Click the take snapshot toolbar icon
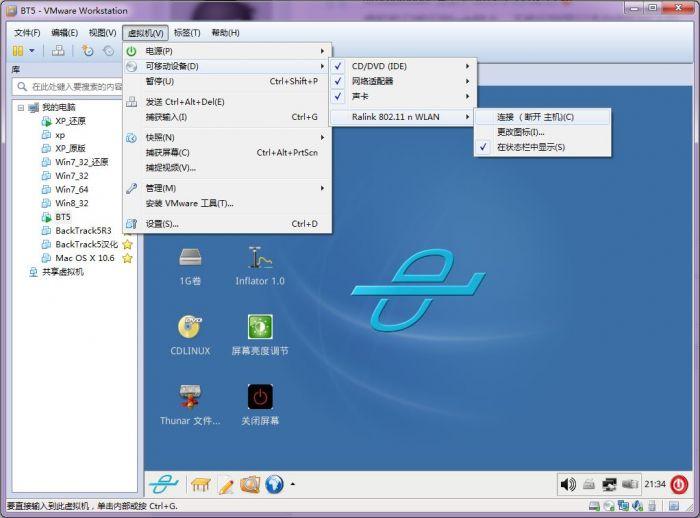The image size is (700, 518). click(88, 50)
